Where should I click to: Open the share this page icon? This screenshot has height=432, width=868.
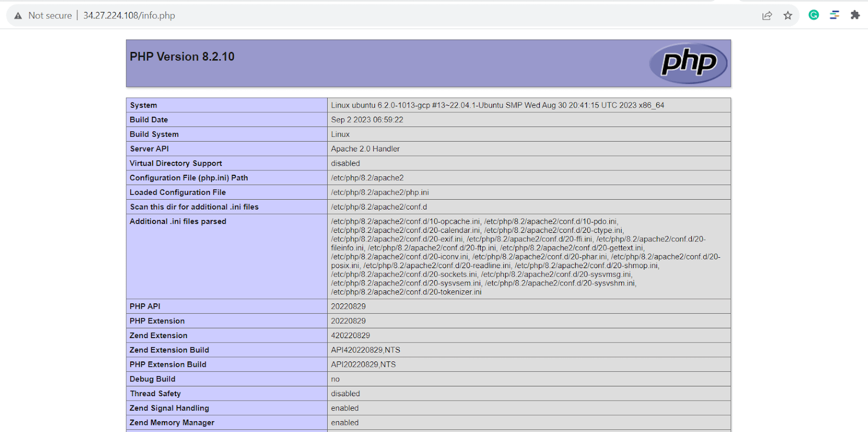click(767, 16)
